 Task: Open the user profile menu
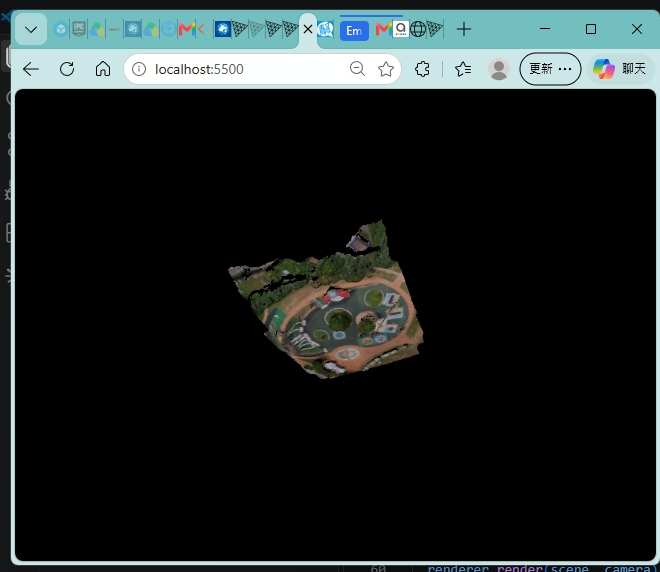(x=499, y=69)
